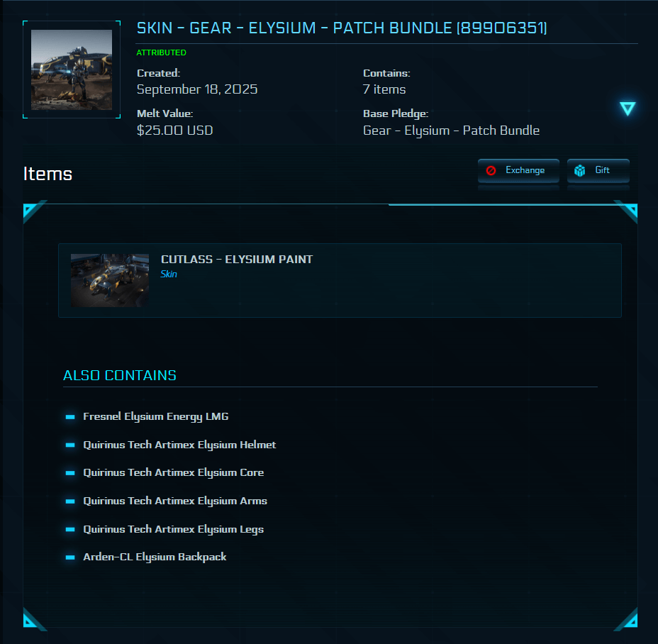The image size is (658, 644).
Task: Click the blue Gift cube icon
Action: tap(580, 171)
